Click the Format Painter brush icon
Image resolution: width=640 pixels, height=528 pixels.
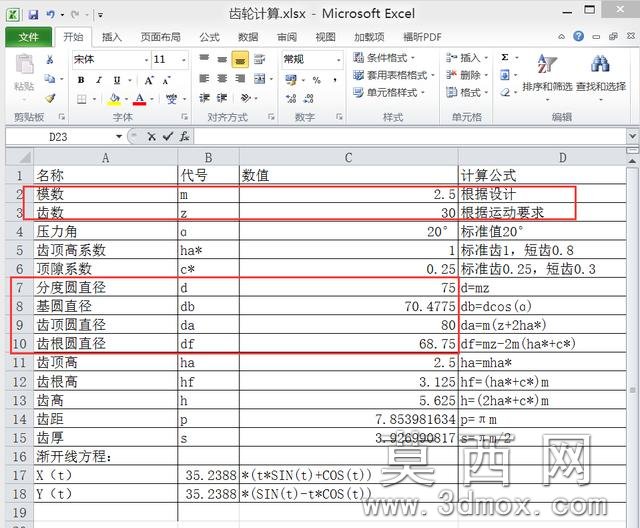pos(50,98)
